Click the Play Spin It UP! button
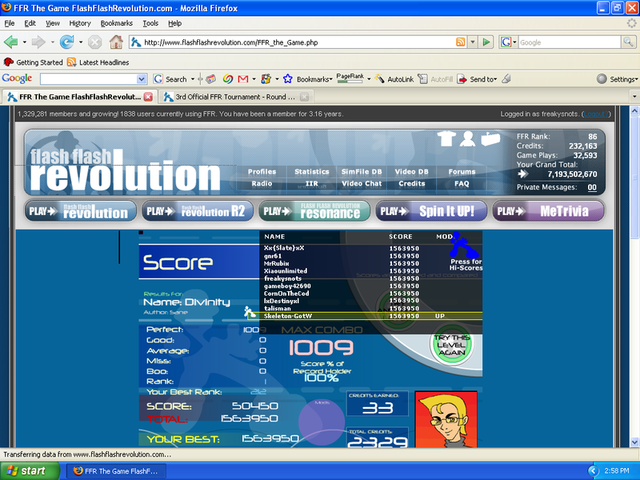The width and height of the screenshot is (640, 480). 431,211
